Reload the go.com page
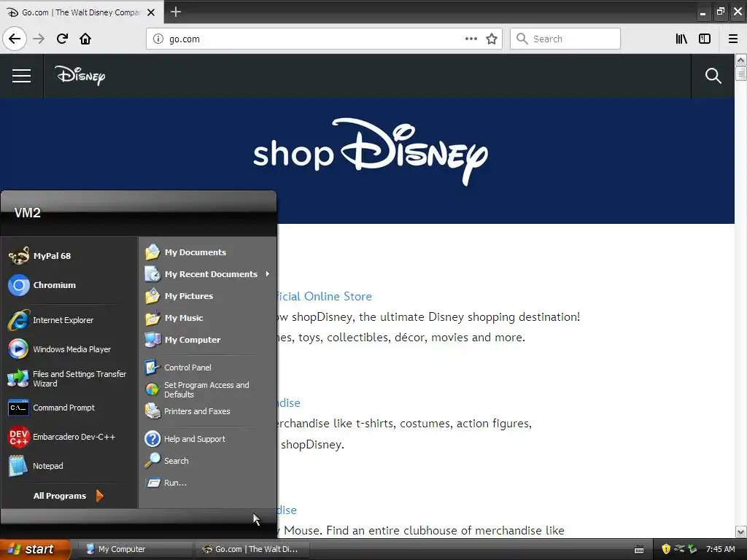747x560 pixels. pyautogui.click(x=62, y=39)
